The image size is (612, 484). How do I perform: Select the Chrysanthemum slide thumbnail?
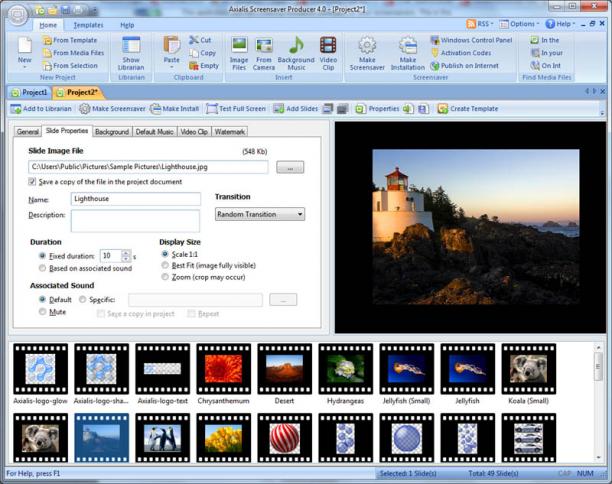coord(224,369)
